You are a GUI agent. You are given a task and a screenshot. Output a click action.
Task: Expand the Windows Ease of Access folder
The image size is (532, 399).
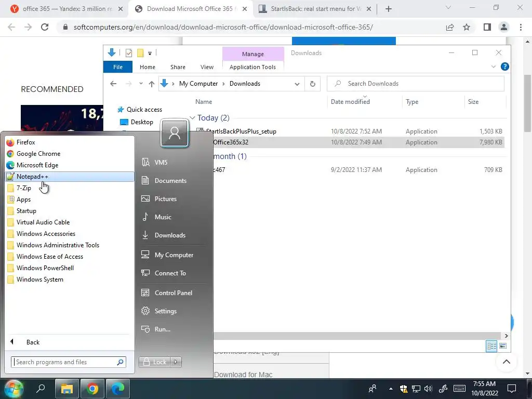[x=70, y=257]
